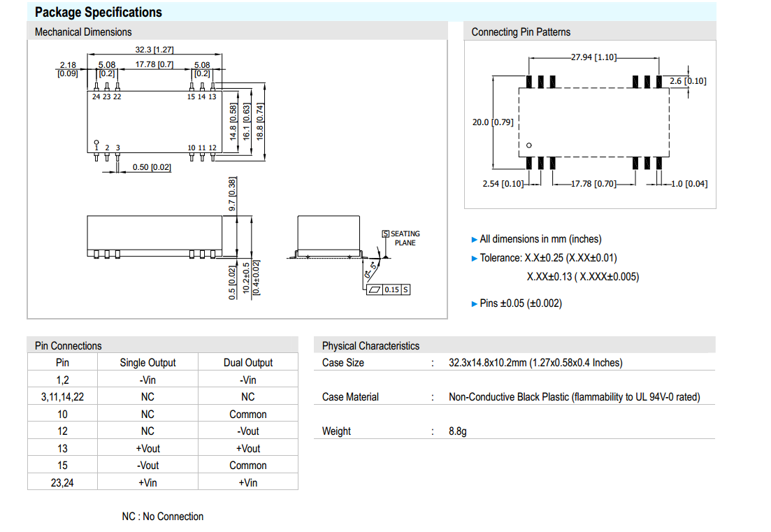Click the '3,11,14,22' pin row cell
771x532 pixels.
click(x=63, y=396)
